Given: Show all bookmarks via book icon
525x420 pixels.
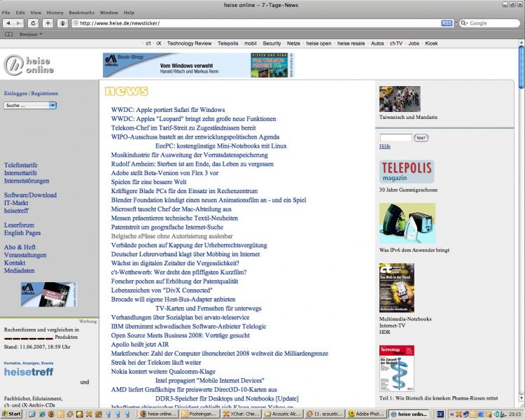Looking at the screenshot, I should 8,34.
